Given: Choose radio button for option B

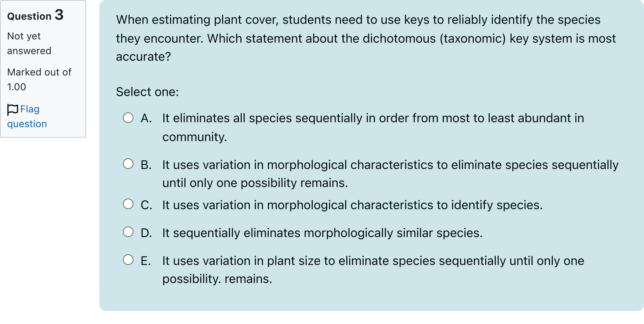Looking at the screenshot, I should [128, 164].
